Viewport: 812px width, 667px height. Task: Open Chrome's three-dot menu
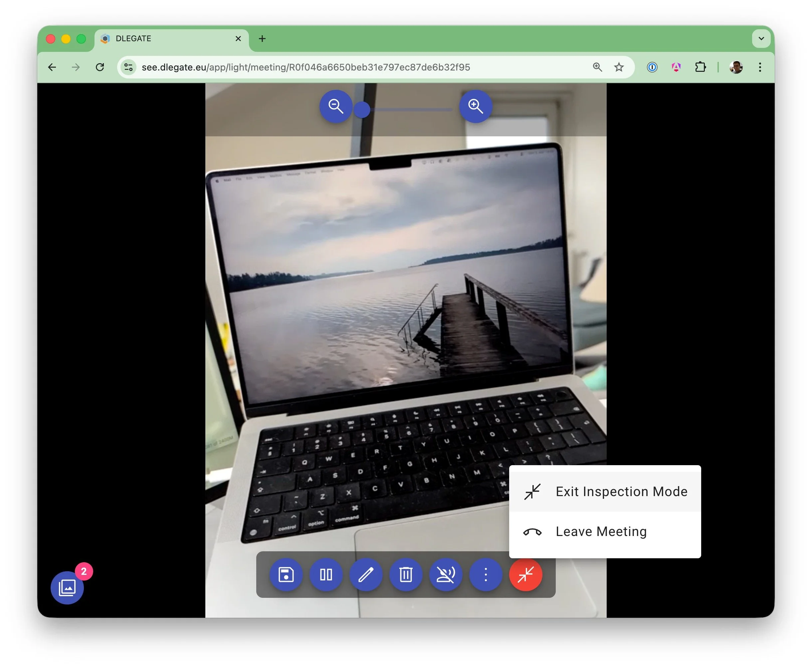tap(760, 67)
